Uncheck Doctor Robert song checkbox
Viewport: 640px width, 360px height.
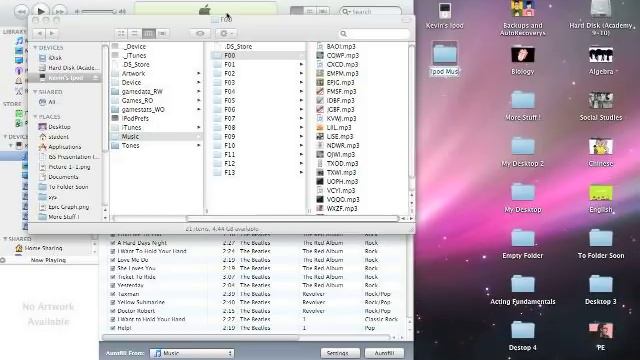113,311
